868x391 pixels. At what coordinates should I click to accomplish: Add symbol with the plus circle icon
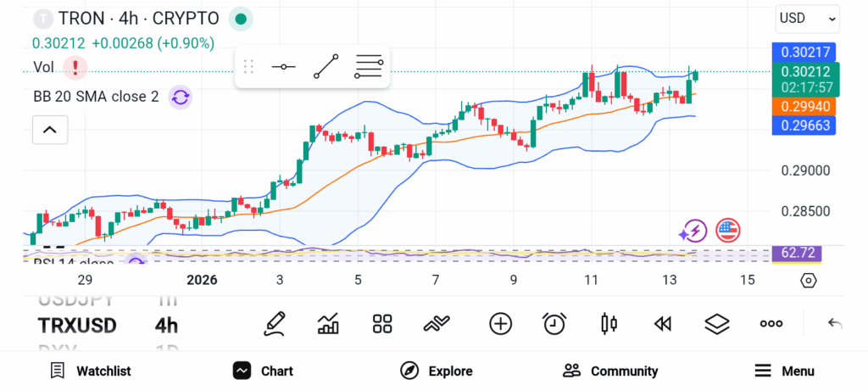pos(501,323)
